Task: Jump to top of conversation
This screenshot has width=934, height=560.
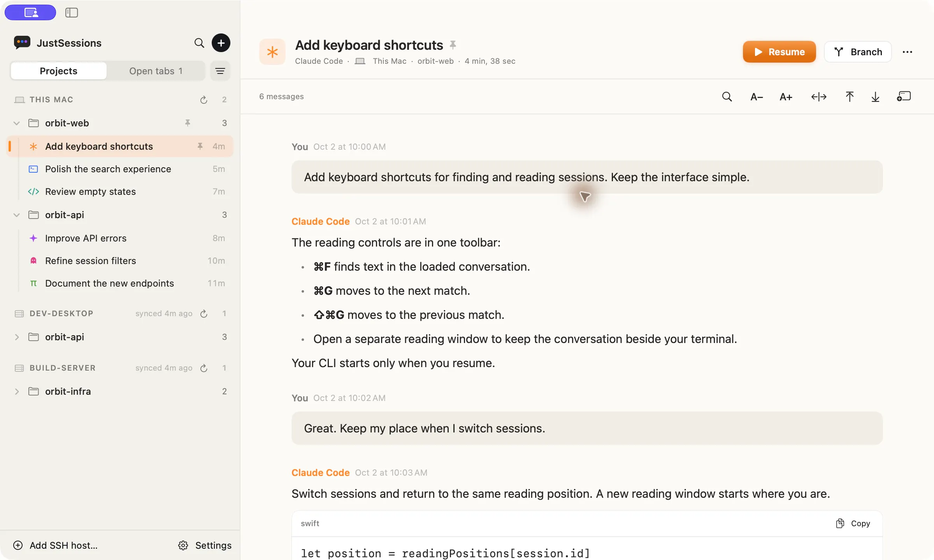Action: [850, 97]
